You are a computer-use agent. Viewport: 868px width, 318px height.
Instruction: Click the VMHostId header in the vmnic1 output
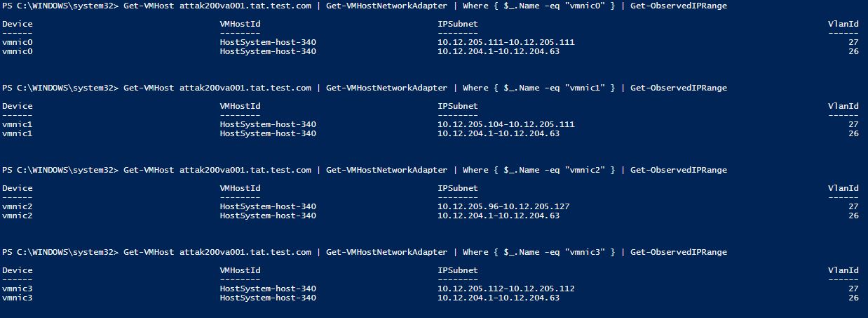pyautogui.click(x=240, y=106)
